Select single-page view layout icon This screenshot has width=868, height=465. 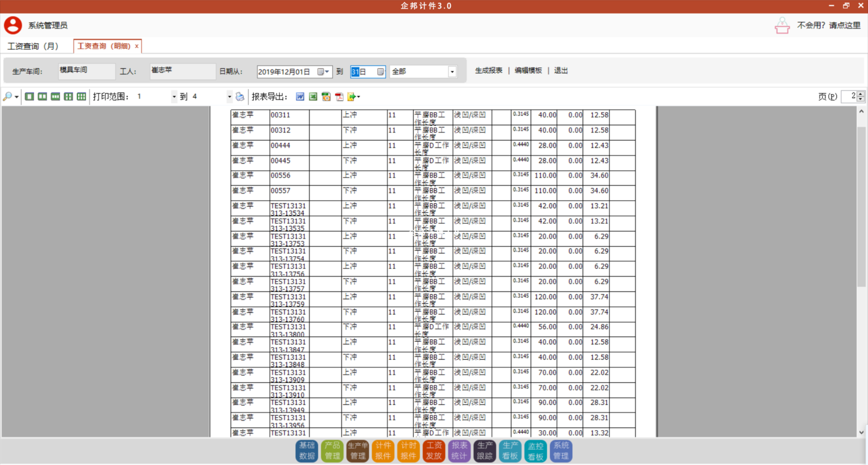point(29,97)
